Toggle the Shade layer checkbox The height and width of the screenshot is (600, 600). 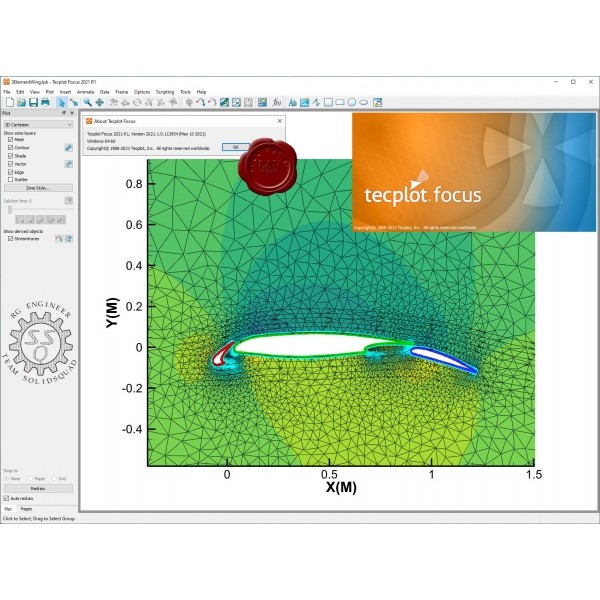coord(10,156)
